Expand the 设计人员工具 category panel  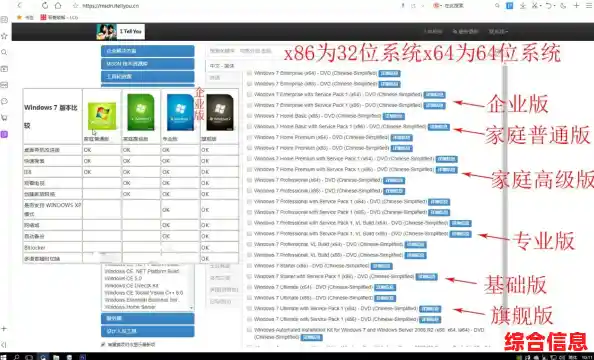pyautogui.click(x=148, y=331)
